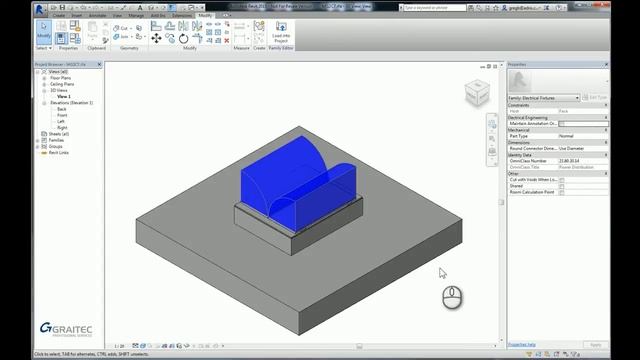Select View 1 in Project Browser
The image size is (640, 360).
pyautogui.click(x=64, y=97)
